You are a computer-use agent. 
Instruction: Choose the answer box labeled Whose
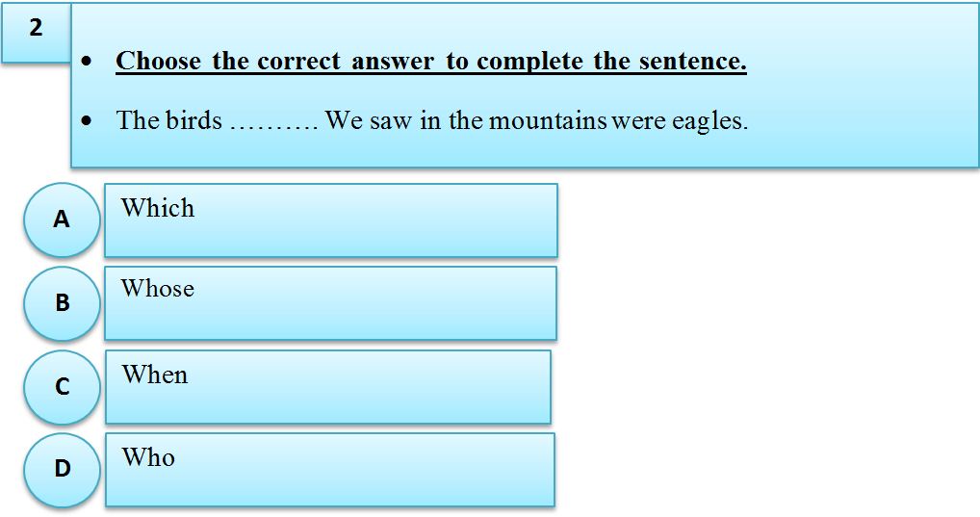click(x=330, y=303)
